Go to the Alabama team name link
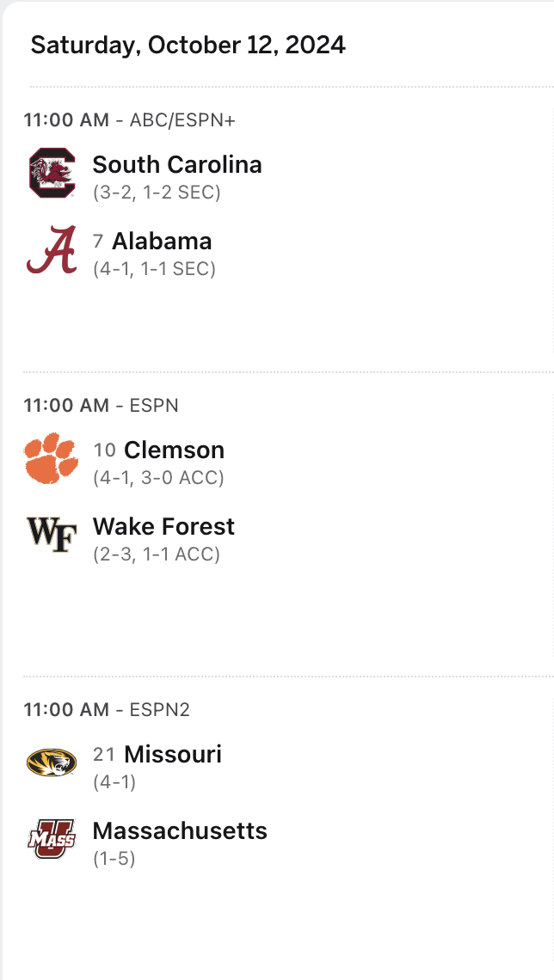This screenshot has width=554, height=980. tap(162, 241)
